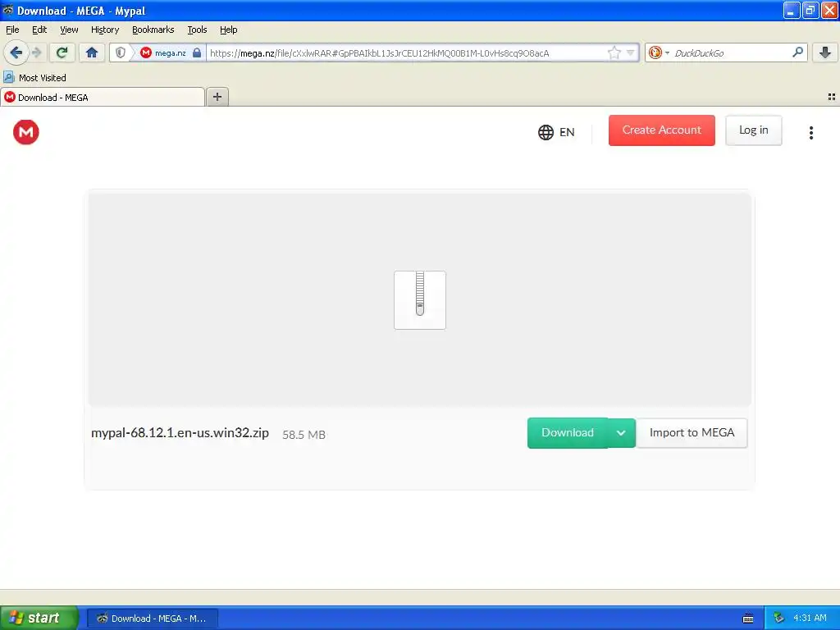Click the list all tabs grid icon
This screenshot has height=630, width=840.
[832, 97]
